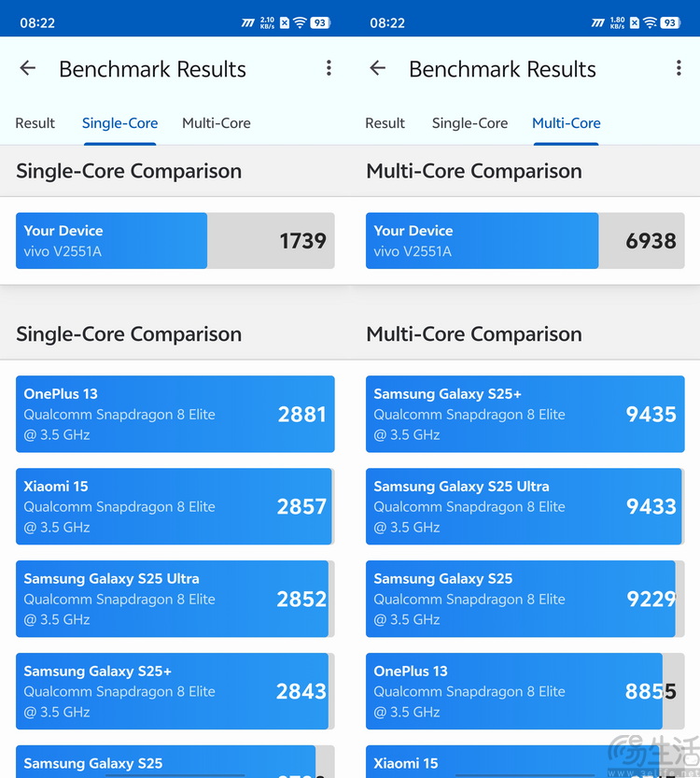This screenshot has height=778, width=700.
Task: Tap the back arrow in left screen
Action: pyautogui.click(x=28, y=68)
